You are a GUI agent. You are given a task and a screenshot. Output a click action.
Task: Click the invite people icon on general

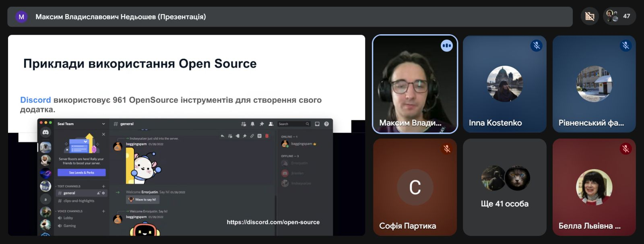tap(99, 193)
